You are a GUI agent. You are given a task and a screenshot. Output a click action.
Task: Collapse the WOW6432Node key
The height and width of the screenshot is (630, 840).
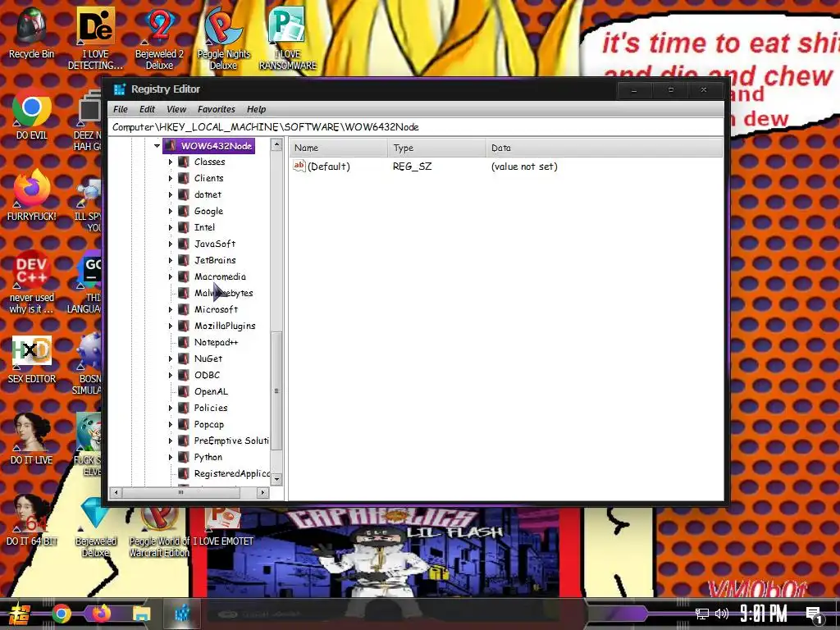point(157,146)
